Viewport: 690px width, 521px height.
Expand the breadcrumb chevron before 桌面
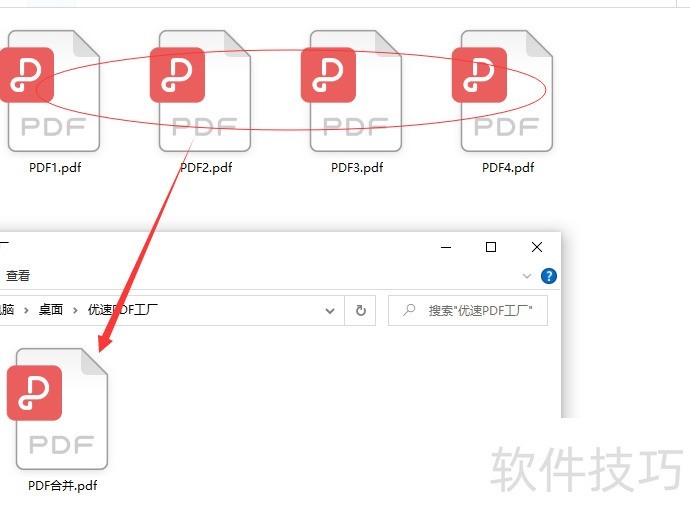pos(26,310)
